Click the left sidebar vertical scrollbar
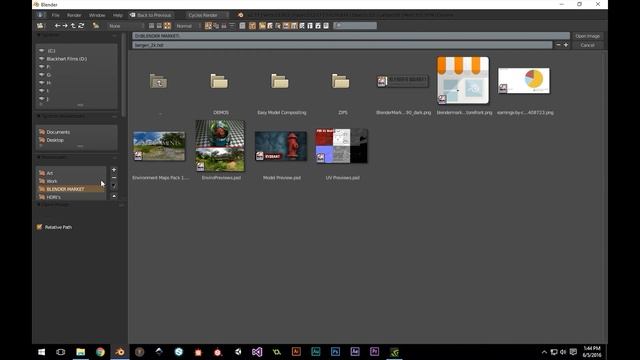Viewport: 640px width, 360px height. coord(124,75)
